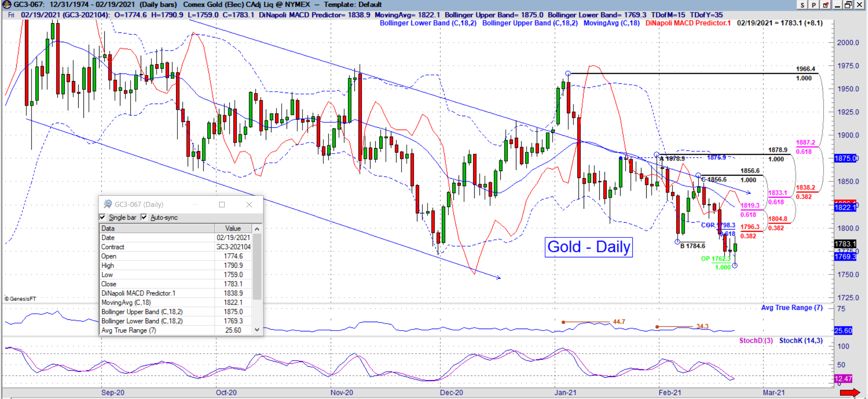Click the Jan-21 date axis label

[x=566, y=393]
